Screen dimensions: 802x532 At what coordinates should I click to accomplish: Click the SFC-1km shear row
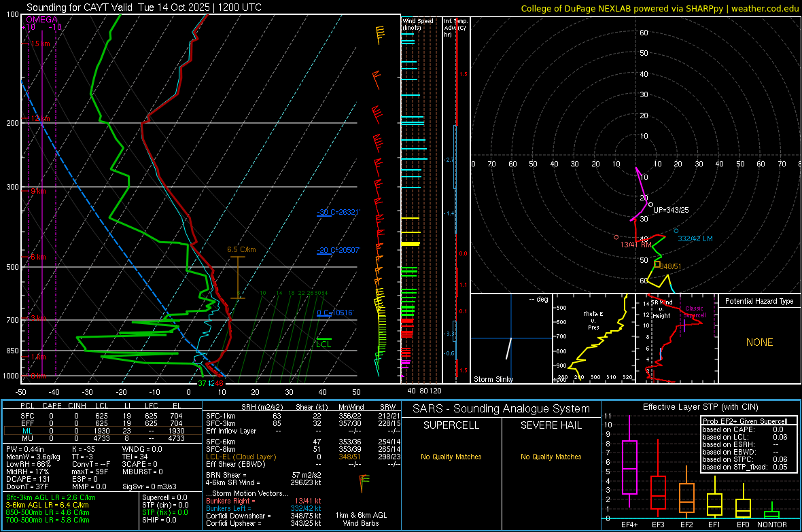pos(303,416)
